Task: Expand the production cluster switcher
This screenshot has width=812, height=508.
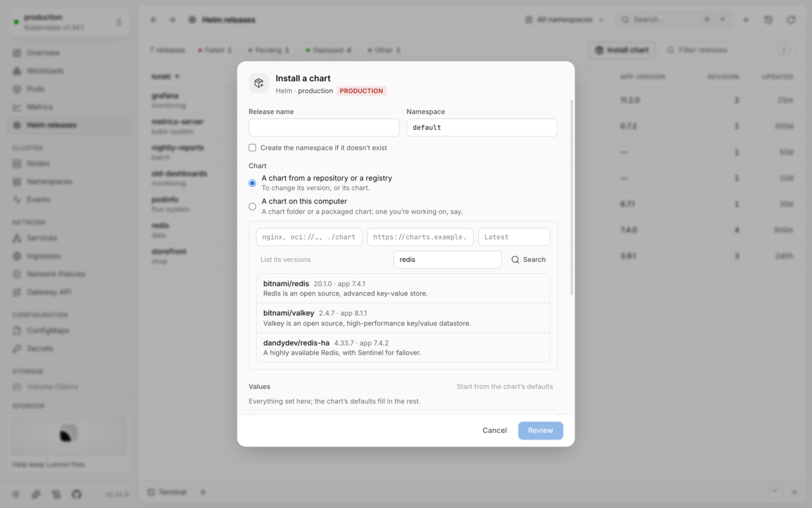Action: (68, 22)
